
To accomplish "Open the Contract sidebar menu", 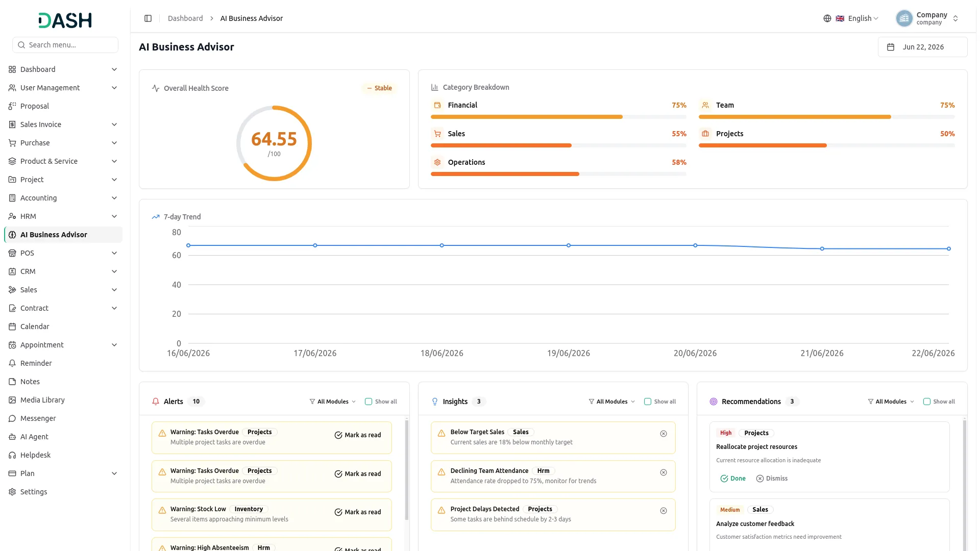I will pyautogui.click(x=63, y=308).
